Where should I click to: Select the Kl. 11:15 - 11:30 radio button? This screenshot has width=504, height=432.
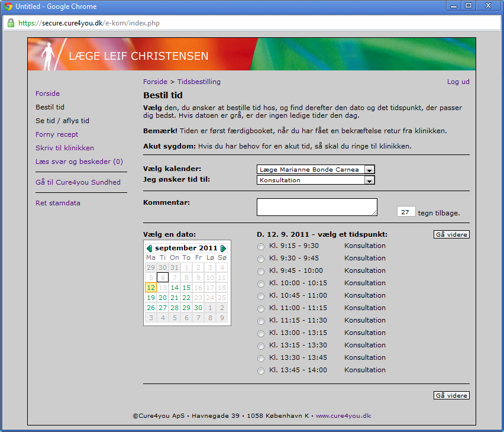261,321
